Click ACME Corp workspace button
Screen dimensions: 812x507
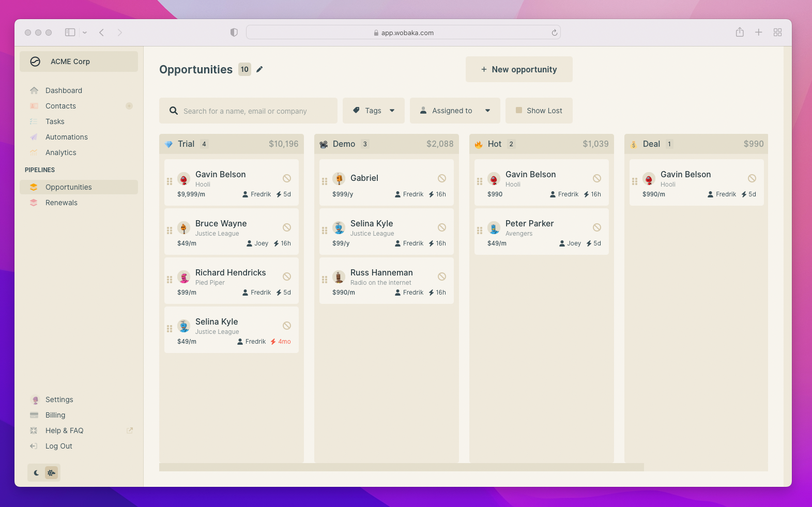click(x=79, y=62)
